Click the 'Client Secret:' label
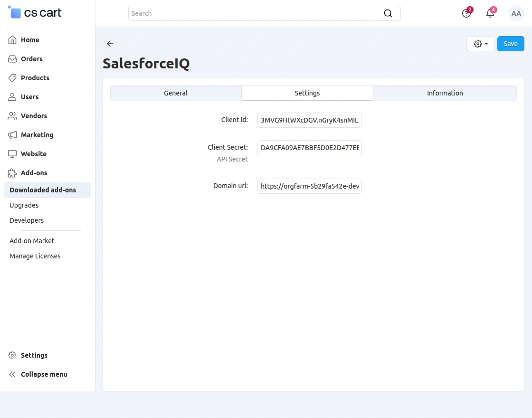Viewport: 532px width, 418px height. (228, 147)
